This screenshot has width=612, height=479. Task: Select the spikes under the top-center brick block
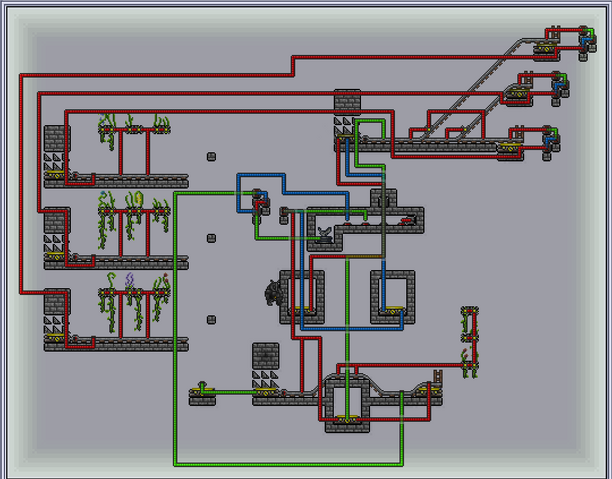click(x=344, y=126)
